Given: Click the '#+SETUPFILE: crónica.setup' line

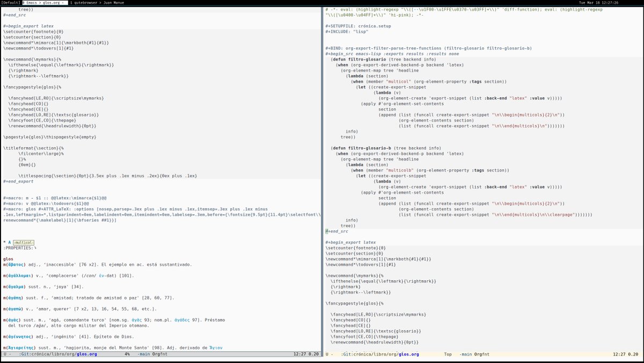Looking at the screenshot, I should pyautogui.click(x=358, y=26).
